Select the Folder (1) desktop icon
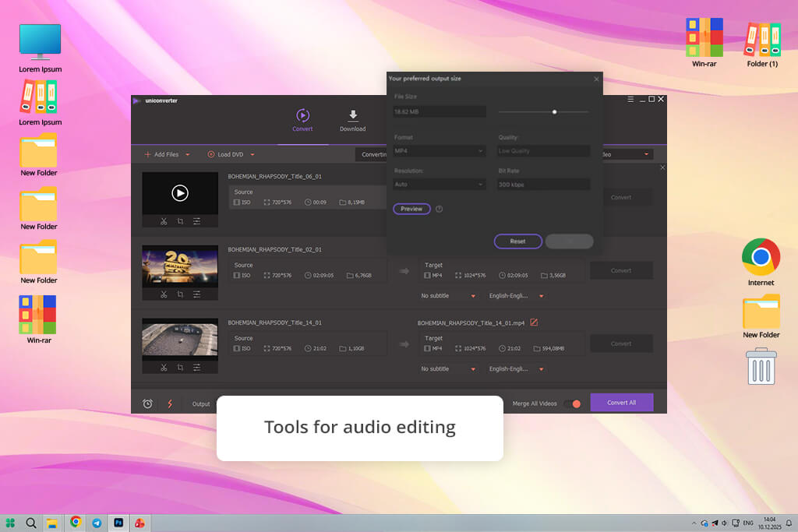This screenshot has height=532, width=798. pyautogui.click(x=762, y=44)
